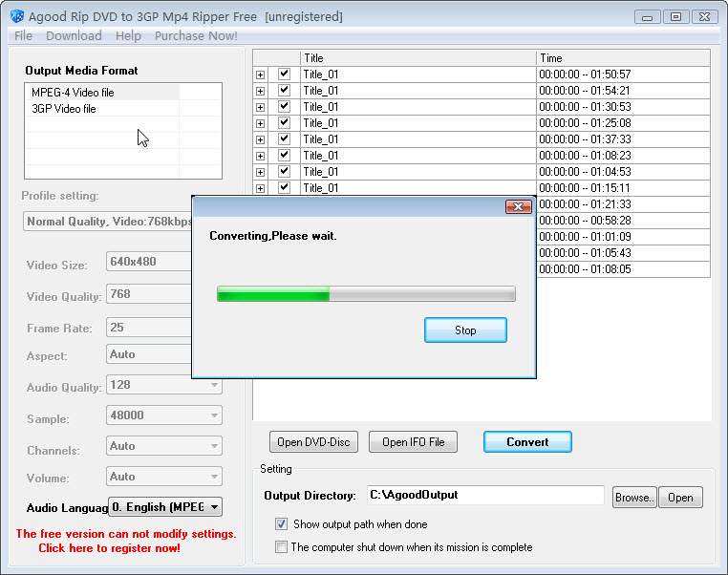Enable computer shut down when mission complete
The width and height of the screenshot is (728, 575).
281,546
